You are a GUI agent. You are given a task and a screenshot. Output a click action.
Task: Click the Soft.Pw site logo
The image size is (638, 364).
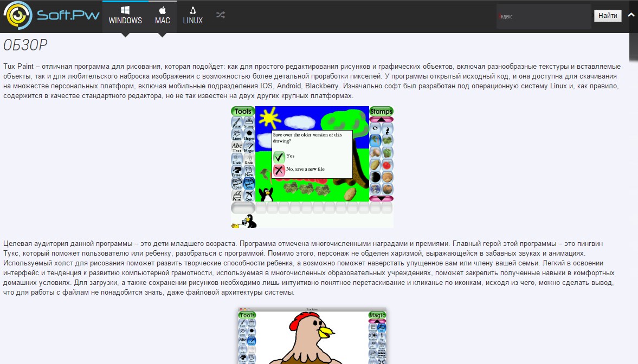tap(51, 16)
